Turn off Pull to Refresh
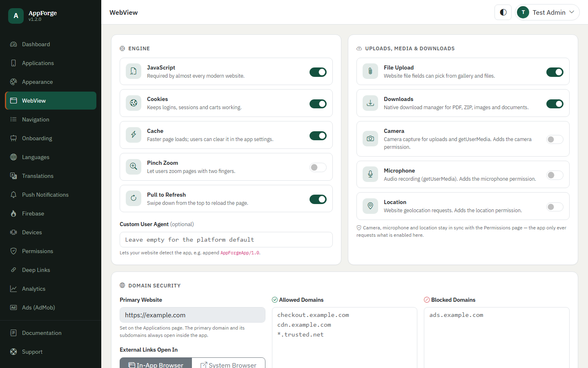 [318, 199]
